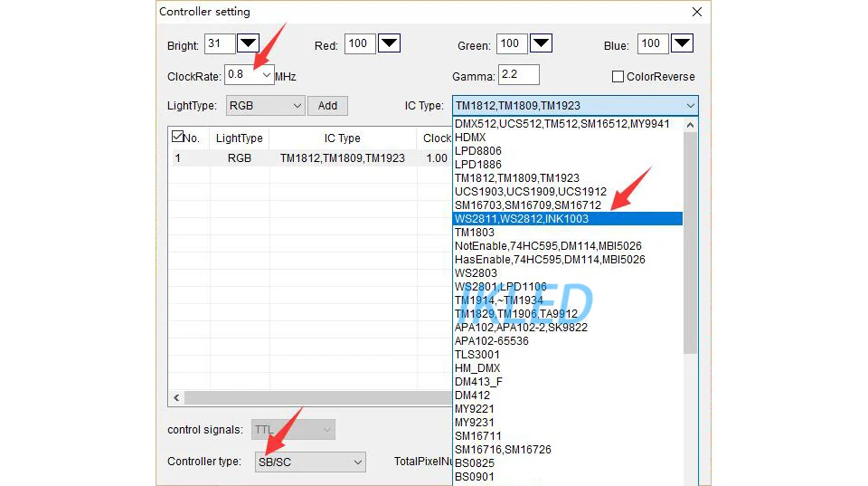Open the Controller type SB/SC dropdown

[310, 462]
